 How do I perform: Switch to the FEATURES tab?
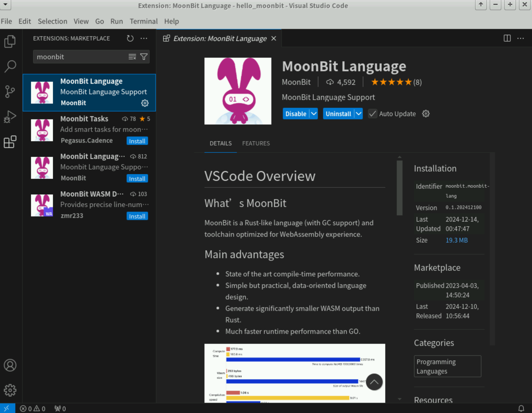pos(256,143)
